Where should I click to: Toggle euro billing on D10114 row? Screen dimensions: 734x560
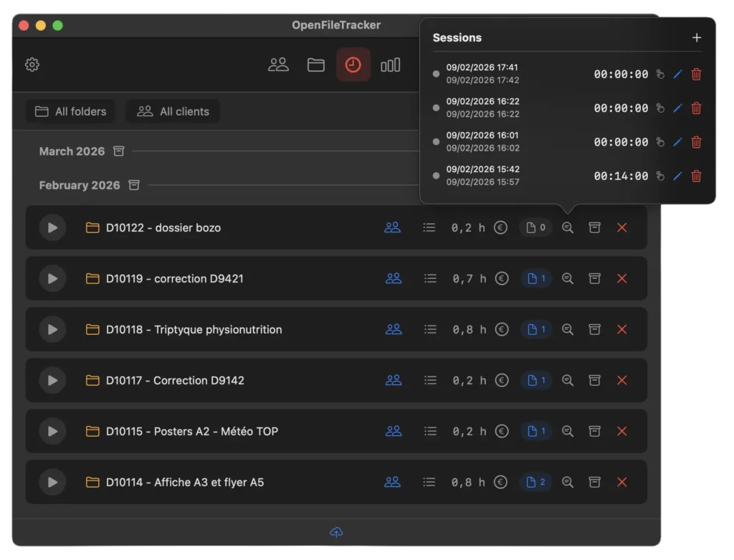500,482
